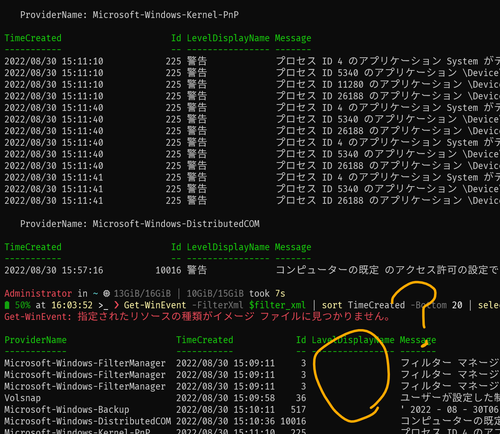
Task: Click the Message header of the DistributedCOM table
Action: [x=293, y=247]
